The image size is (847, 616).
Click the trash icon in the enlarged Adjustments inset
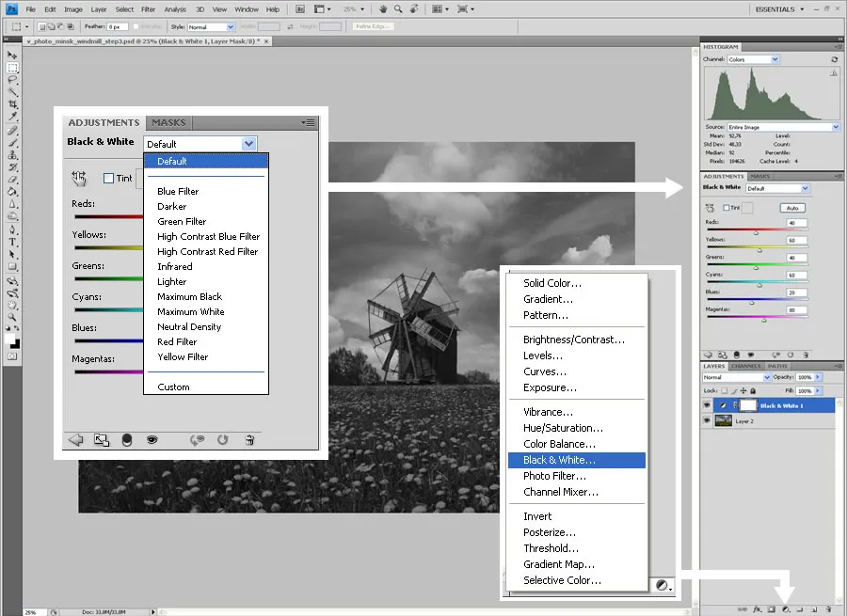[x=249, y=440]
